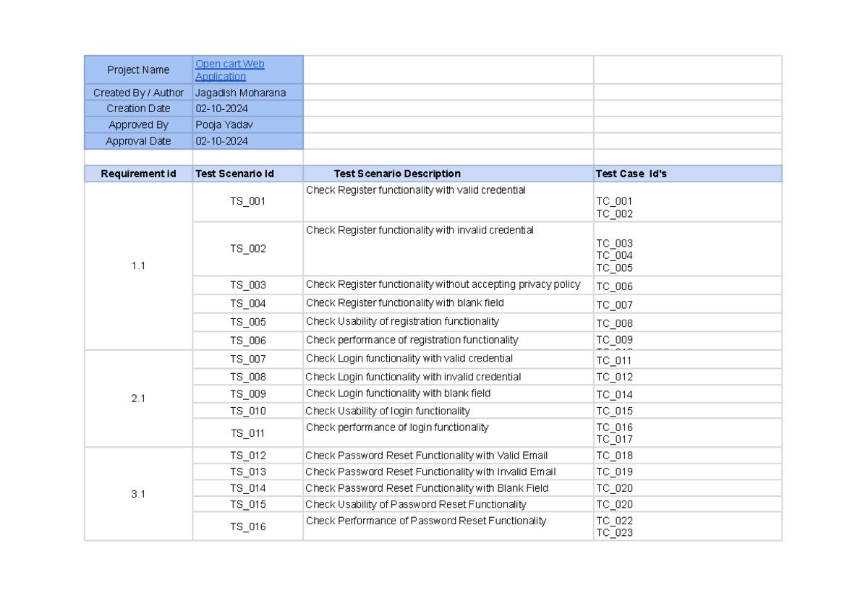Select test case id TC_012
Screen dimensions: 868x614
tap(614, 378)
